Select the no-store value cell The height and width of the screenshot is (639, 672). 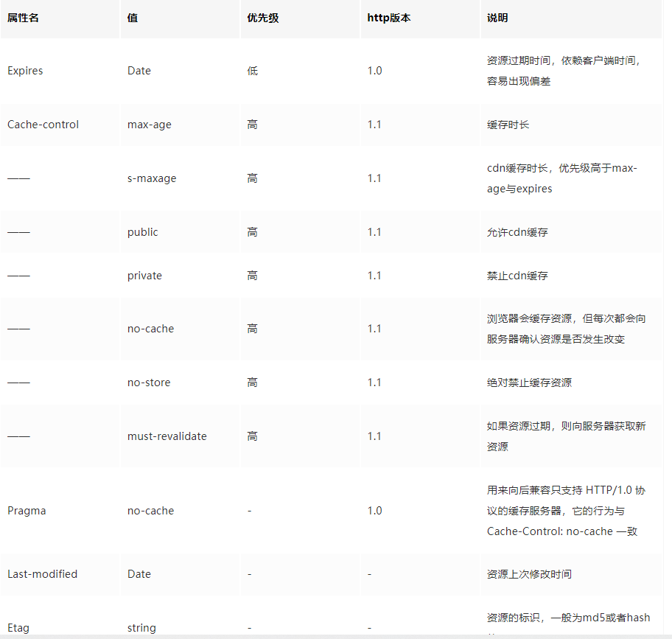click(x=149, y=383)
